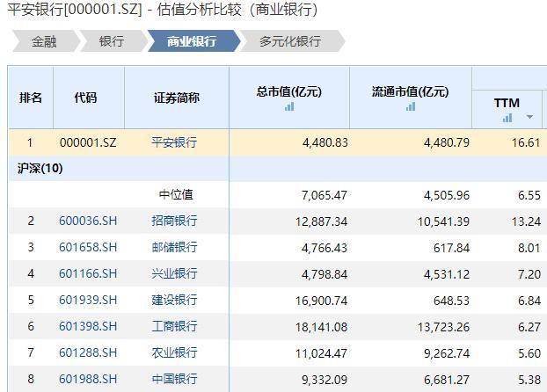Click TTM value 6.27
Image resolution: width=547 pixels, height=392 pixels.
(529, 327)
